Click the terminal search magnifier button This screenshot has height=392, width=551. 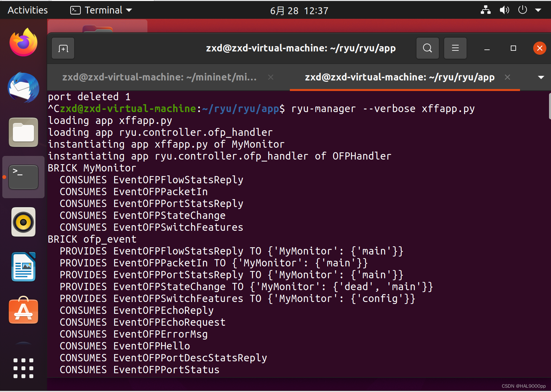428,48
